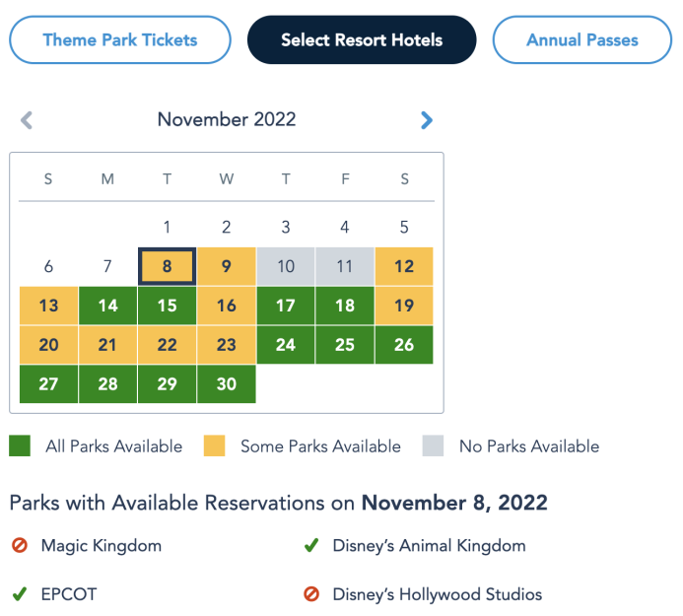Click the yellow Some Parks Available swatch
683x616 pixels.
pos(216,446)
